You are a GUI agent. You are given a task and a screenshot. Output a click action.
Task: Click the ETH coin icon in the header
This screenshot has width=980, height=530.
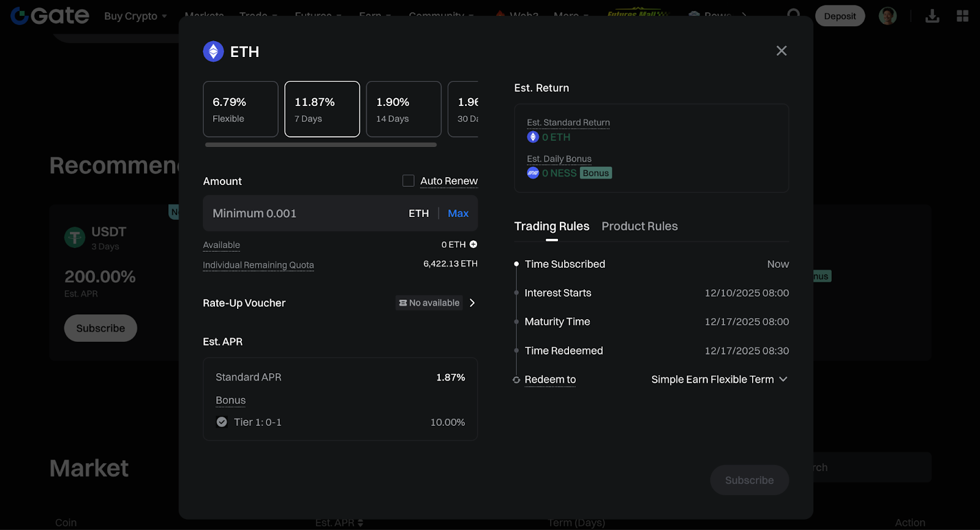click(x=213, y=51)
